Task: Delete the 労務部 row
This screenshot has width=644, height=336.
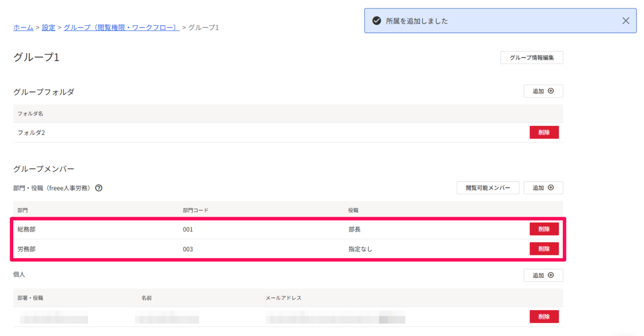Action: (544, 249)
